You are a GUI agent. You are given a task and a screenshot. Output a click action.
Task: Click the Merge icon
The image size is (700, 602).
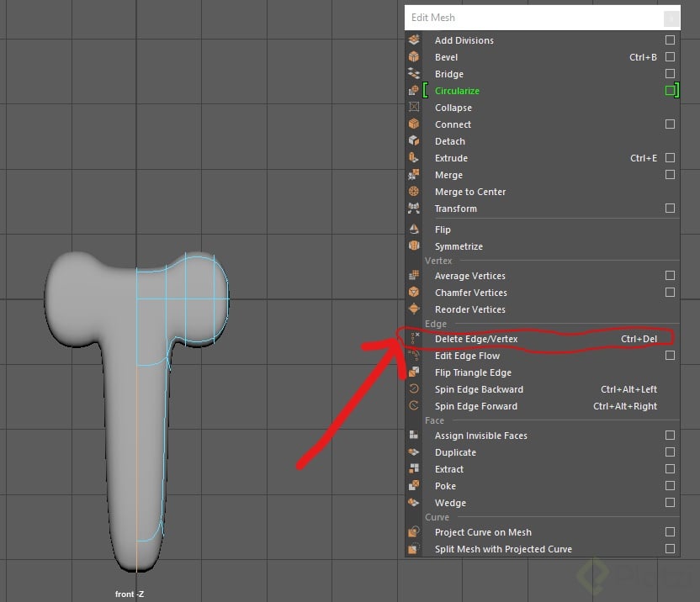point(414,175)
